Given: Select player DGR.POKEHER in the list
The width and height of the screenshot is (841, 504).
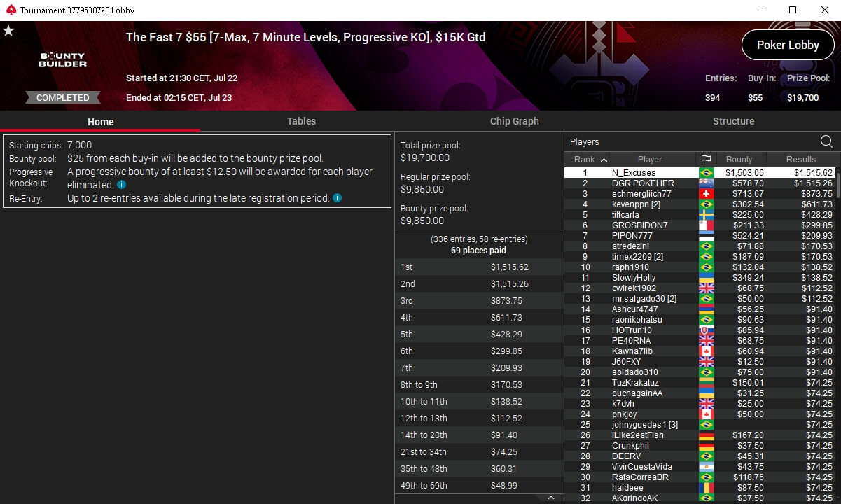Looking at the screenshot, I should [x=700, y=183].
